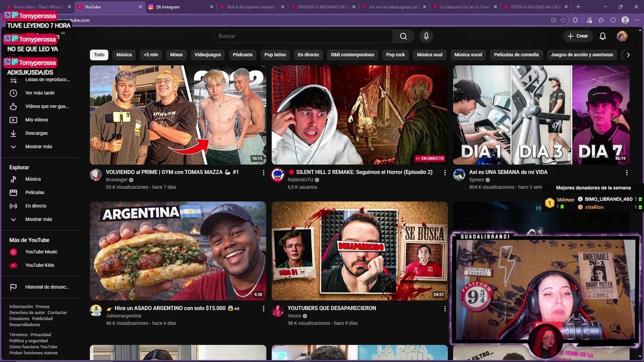The image size is (644, 362).
Task: Select Juegos de acción y aventuras chip
Action: 582,55
